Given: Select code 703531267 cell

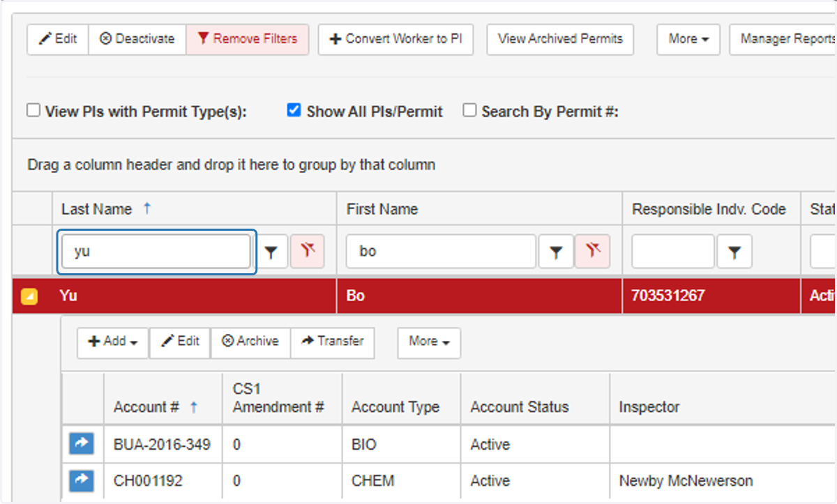Looking at the screenshot, I should (x=711, y=296).
